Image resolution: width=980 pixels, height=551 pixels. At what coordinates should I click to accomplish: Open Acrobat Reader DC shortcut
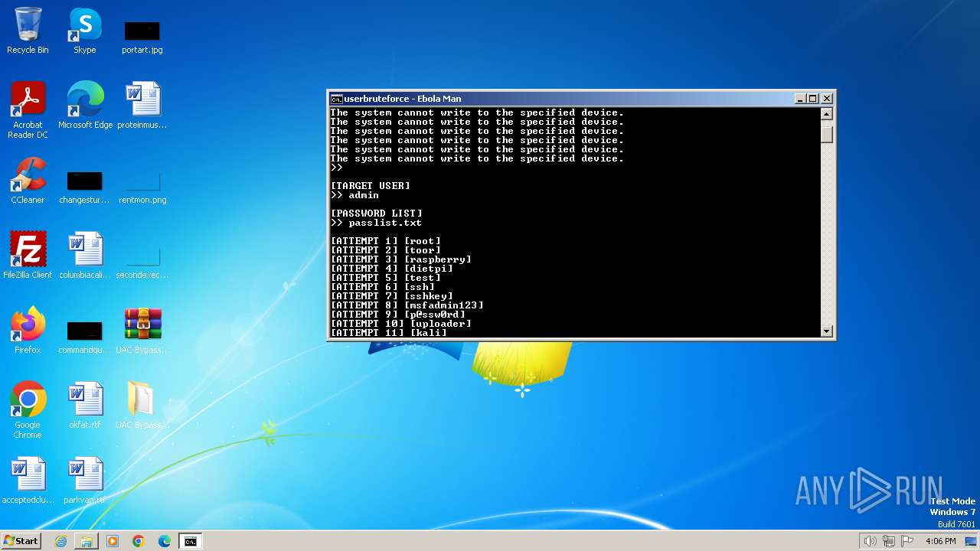(x=28, y=110)
